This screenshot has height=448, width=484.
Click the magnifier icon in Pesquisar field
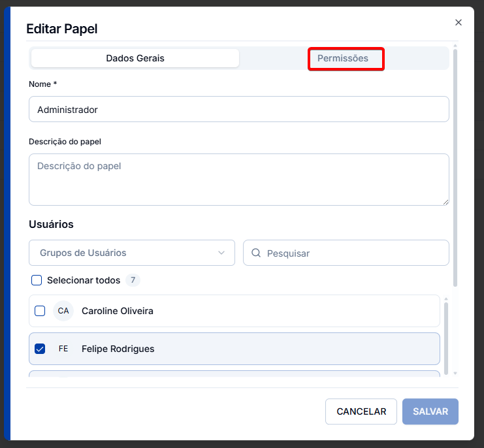[x=256, y=253]
